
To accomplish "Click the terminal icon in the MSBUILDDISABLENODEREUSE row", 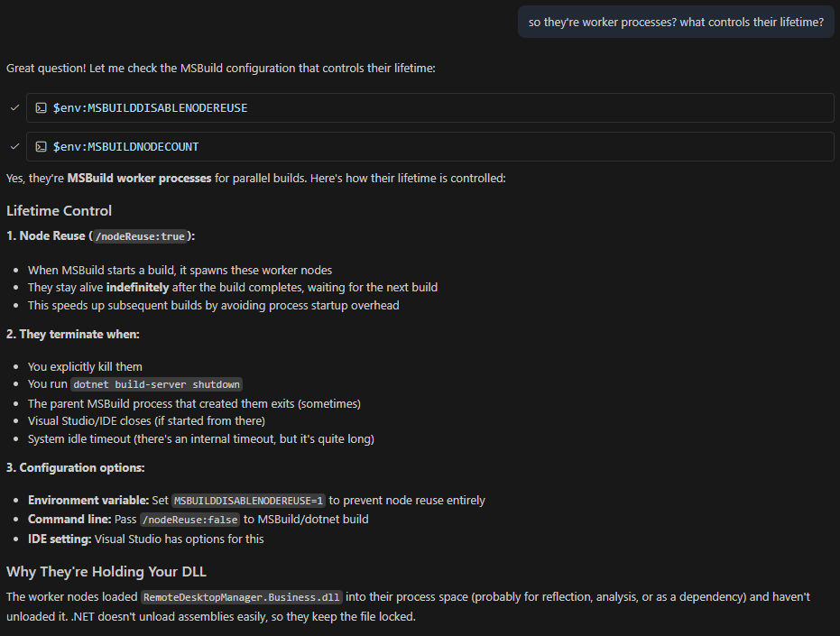I will coord(41,107).
